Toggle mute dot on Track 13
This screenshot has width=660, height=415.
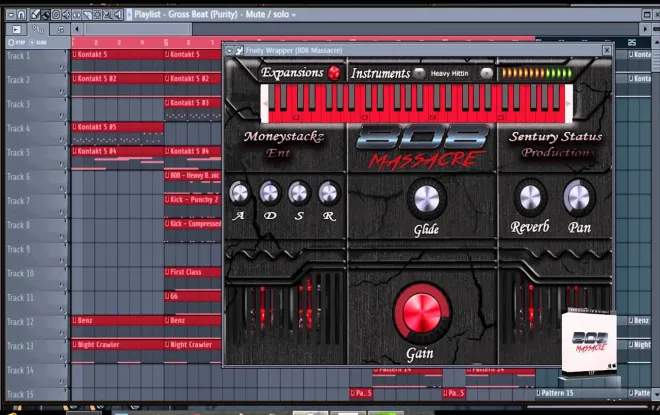61,357
